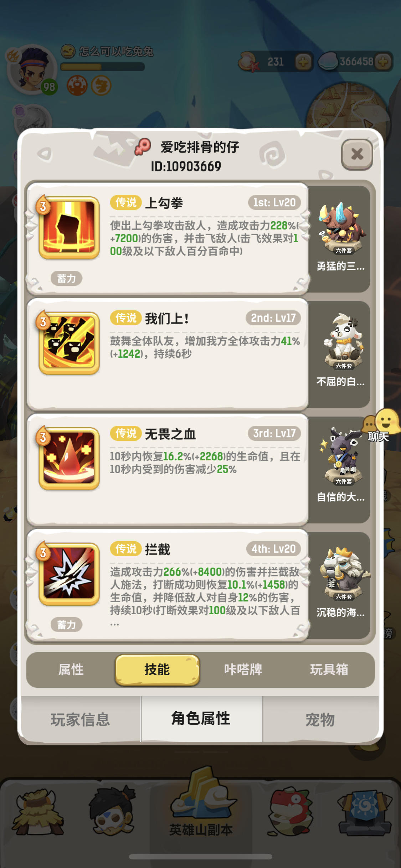Switch to the 宠物 pets section
Viewport: 401px width, 868px height.
[320, 720]
